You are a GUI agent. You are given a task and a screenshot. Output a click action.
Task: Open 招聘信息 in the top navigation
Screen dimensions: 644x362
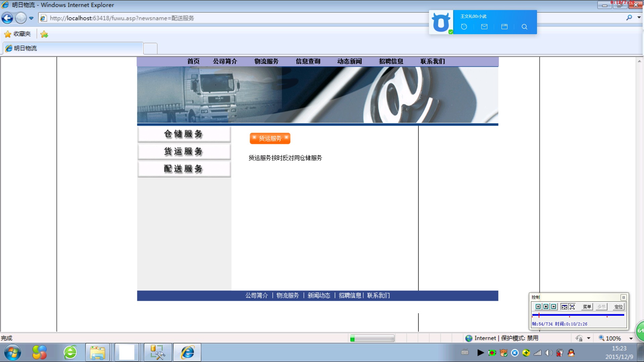[x=391, y=61]
